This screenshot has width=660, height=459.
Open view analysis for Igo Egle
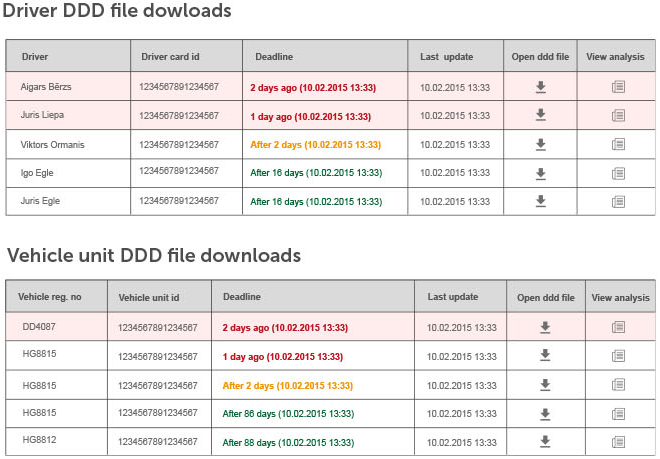pos(618,173)
